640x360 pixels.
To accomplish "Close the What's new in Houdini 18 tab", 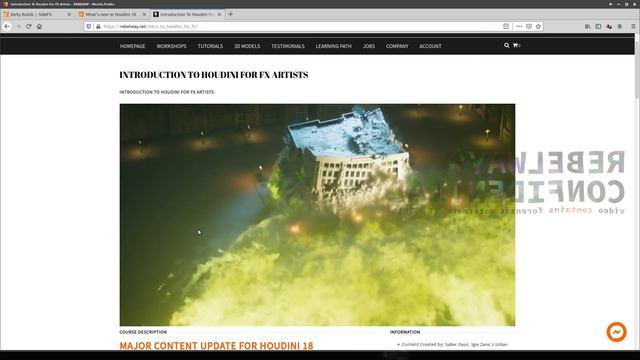I will click(144, 14).
